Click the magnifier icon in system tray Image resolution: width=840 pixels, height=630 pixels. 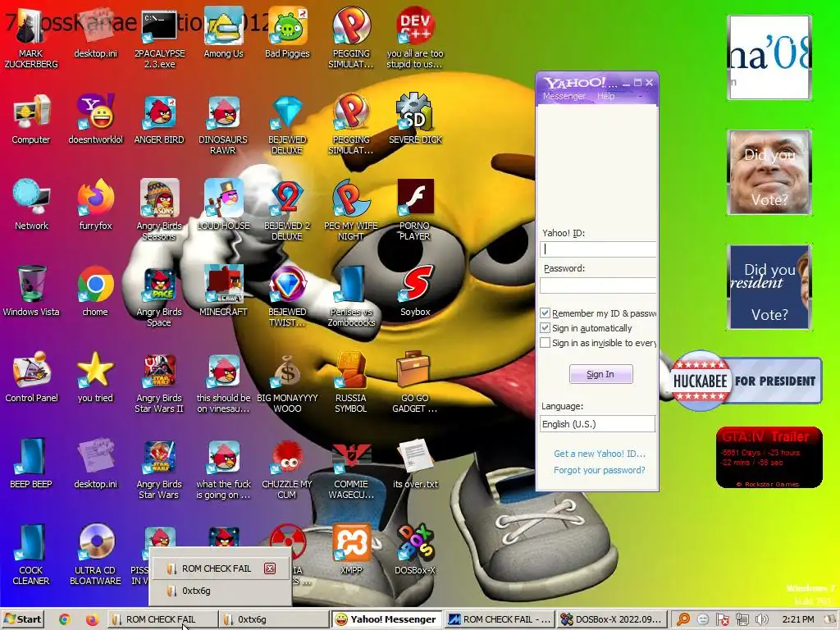pos(683,619)
